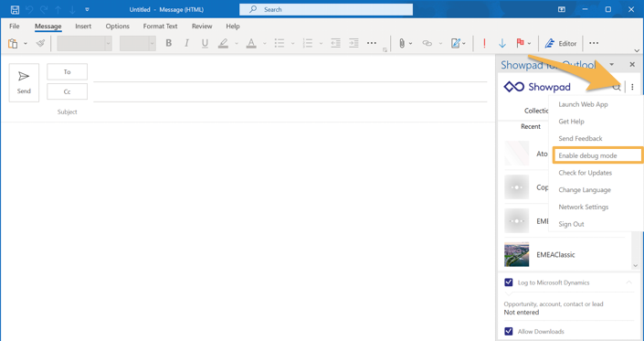Click the To recipients button
The height and width of the screenshot is (341, 644).
click(67, 72)
